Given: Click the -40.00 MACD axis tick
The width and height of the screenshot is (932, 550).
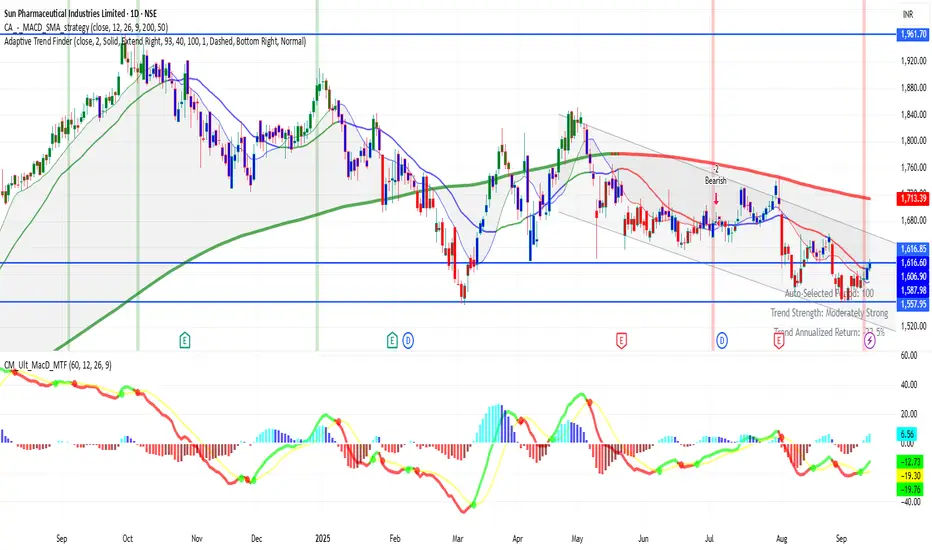Looking at the screenshot, I should 910,502.
